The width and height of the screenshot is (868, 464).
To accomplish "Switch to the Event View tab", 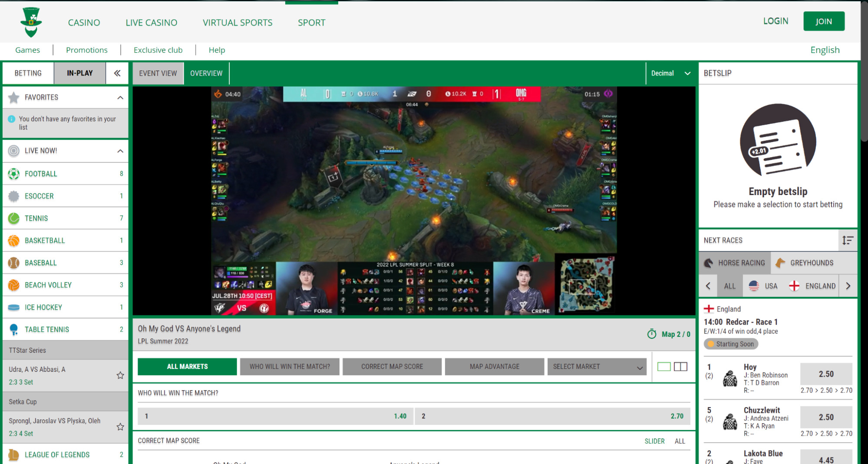I will [x=158, y=73].
